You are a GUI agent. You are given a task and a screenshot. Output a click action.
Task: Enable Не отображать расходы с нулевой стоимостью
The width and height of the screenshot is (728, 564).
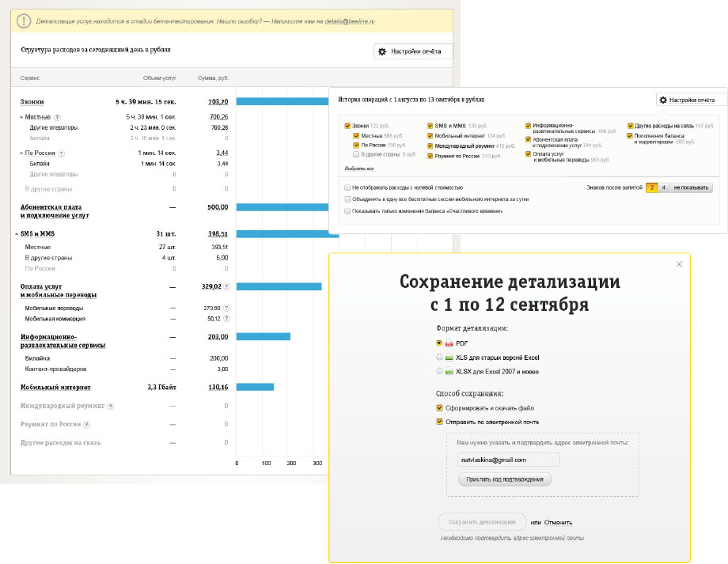click(x=347, y=187)
